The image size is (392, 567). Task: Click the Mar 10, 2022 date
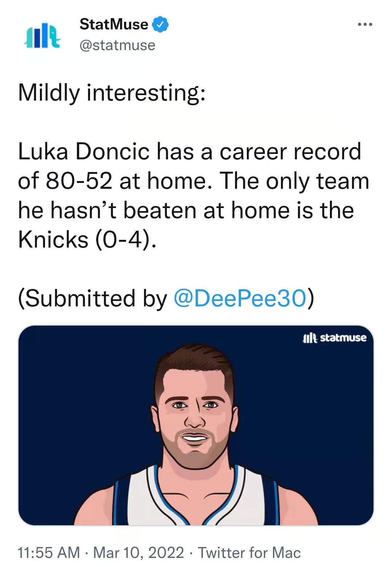pyautogui.click(x=139, y=552)
